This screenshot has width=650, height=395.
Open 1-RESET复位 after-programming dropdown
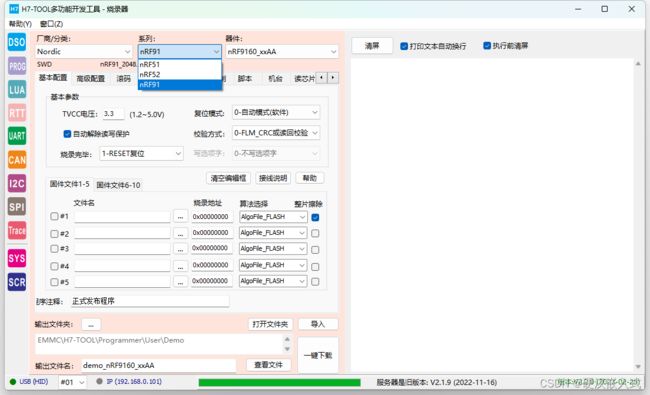(141, 154)
